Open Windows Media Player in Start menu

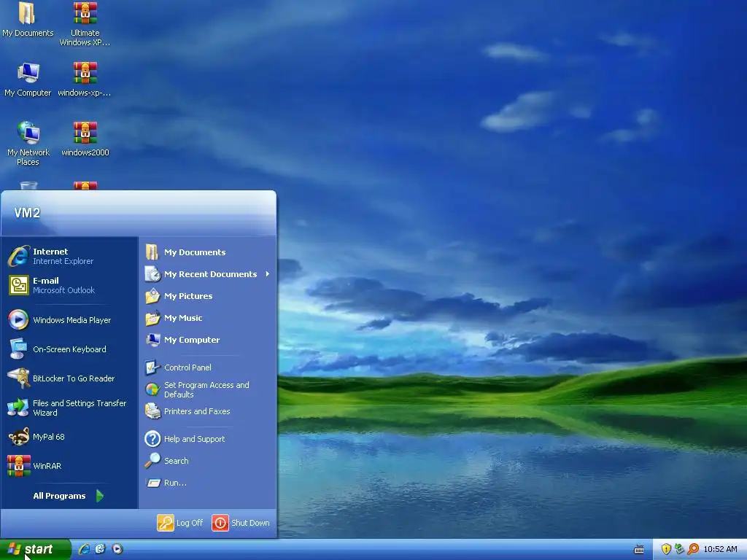point(69,320)
